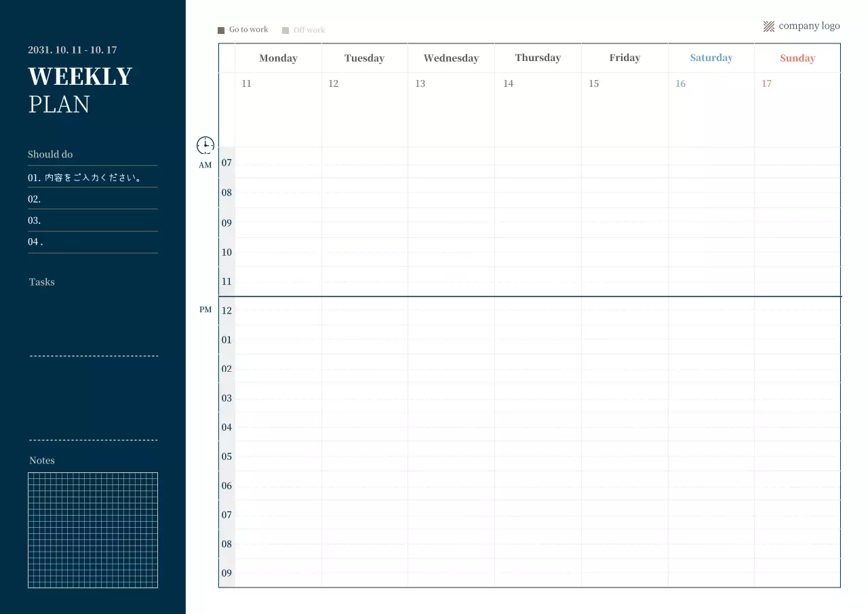Select the gray Off work swatch
This screenshot has height=614, width=868.
[x=285, y=31]
